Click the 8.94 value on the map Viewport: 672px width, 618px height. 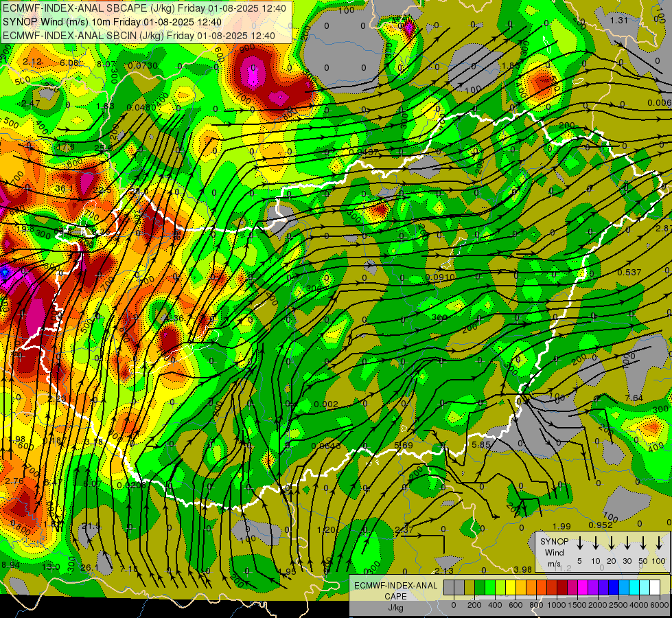(x=10, y=565)
